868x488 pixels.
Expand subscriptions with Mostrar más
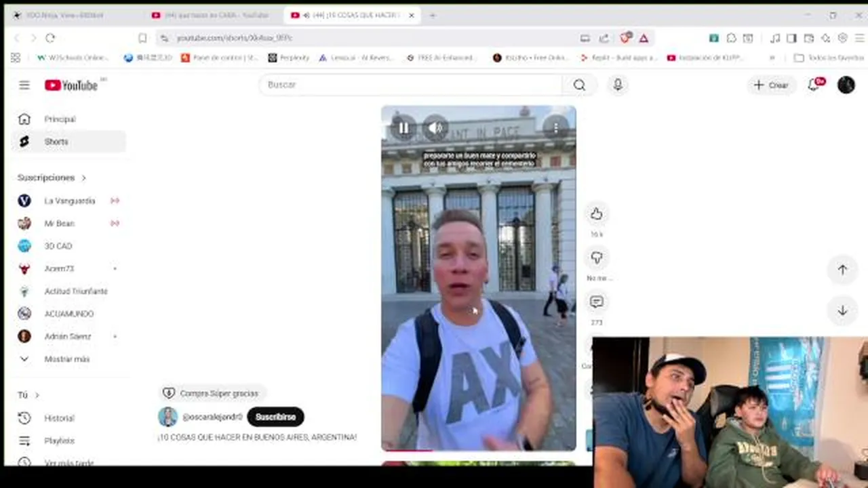(68, 359)
